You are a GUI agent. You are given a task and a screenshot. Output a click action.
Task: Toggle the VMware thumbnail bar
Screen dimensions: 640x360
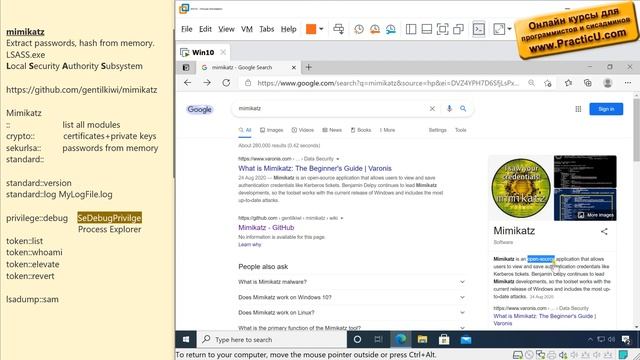(427, 29)
